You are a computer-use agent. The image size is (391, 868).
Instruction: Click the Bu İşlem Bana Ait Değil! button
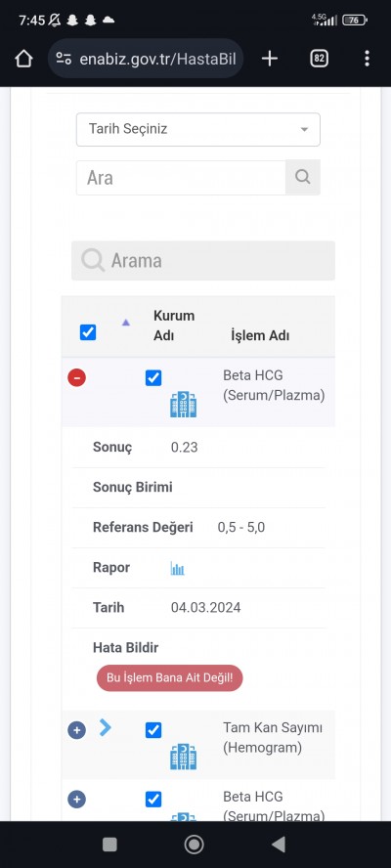tap(169, 678)
